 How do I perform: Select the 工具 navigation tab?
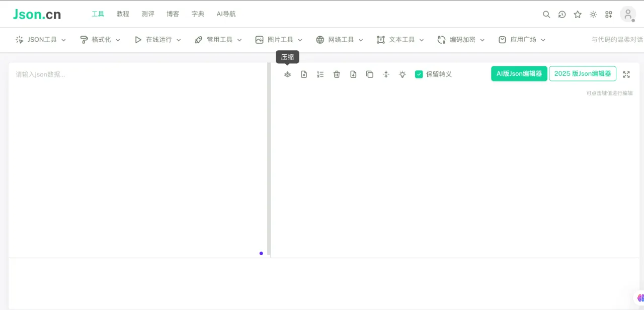coord(98,14)
